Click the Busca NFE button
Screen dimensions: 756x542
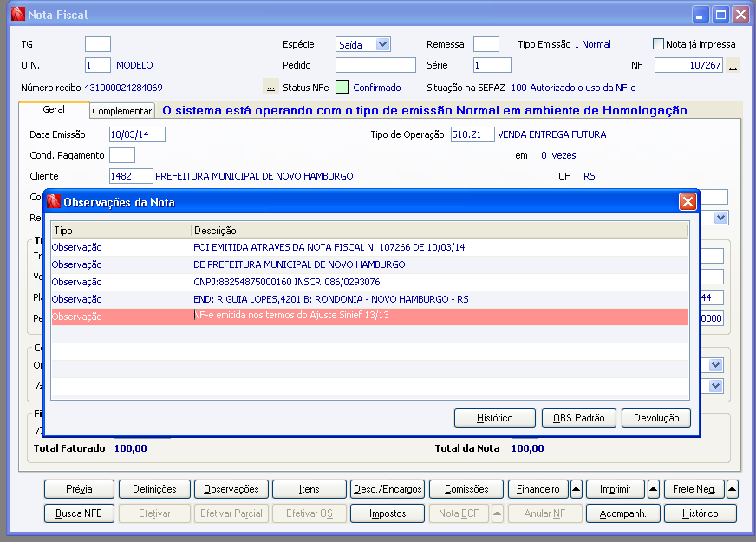79,513
